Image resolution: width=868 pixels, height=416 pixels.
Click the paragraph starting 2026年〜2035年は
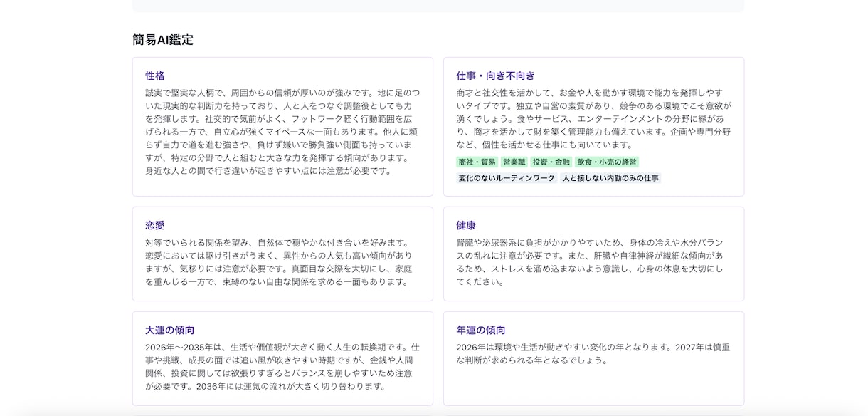(282, 367)
